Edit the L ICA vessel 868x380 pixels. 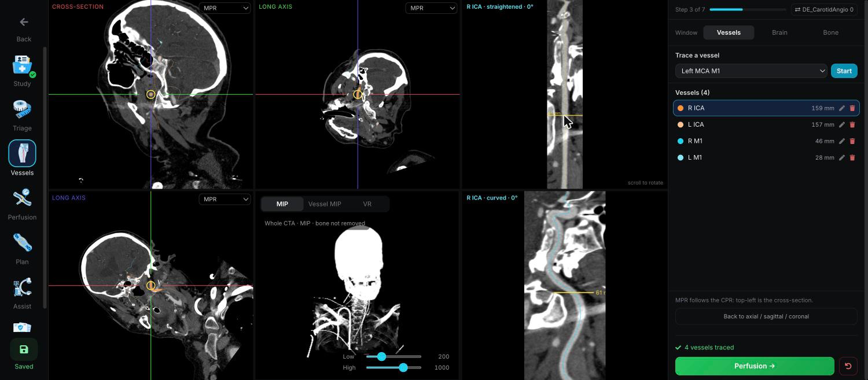(842, 124)
